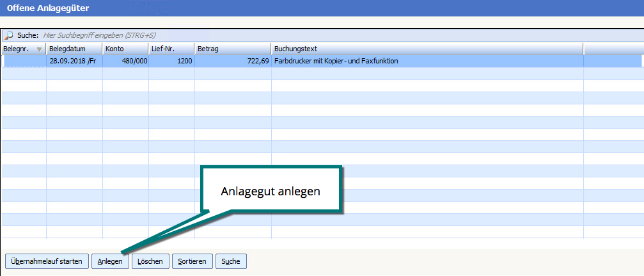Click the Konto cell 480/000
644x276 pixels.
click(125, 61)
